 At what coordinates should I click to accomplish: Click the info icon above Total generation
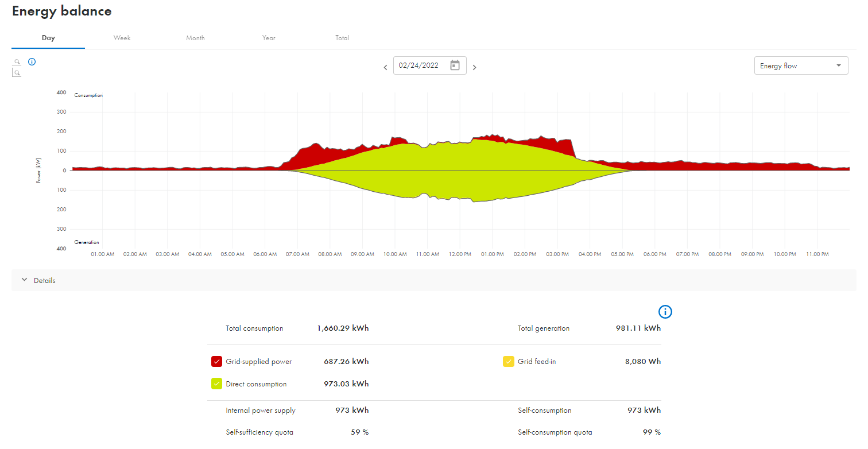[665, 312]
